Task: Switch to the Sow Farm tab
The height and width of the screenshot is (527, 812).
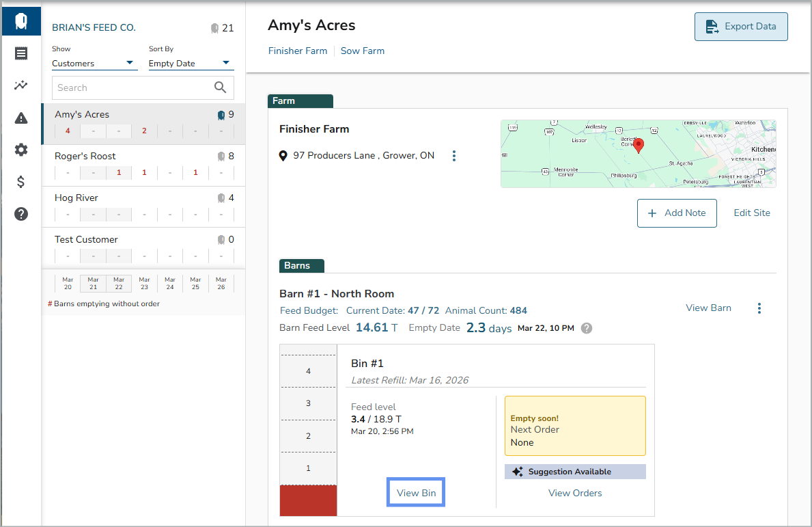Action: point(362,51)
